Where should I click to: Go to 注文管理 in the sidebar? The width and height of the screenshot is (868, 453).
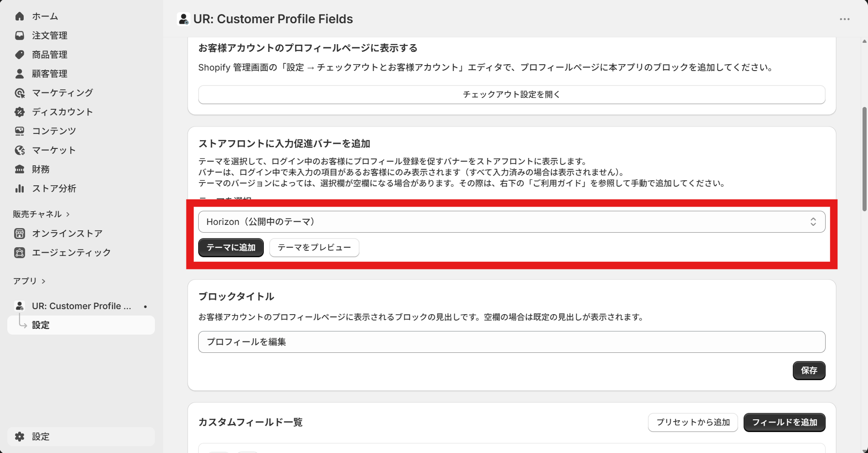point(50,36)
